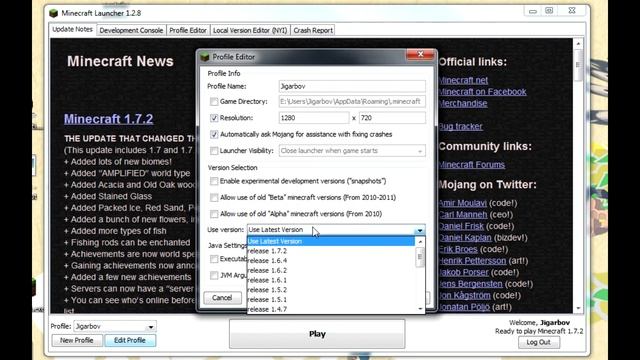Open the Minecraft 1.7.2 news link

coord(109,119)
